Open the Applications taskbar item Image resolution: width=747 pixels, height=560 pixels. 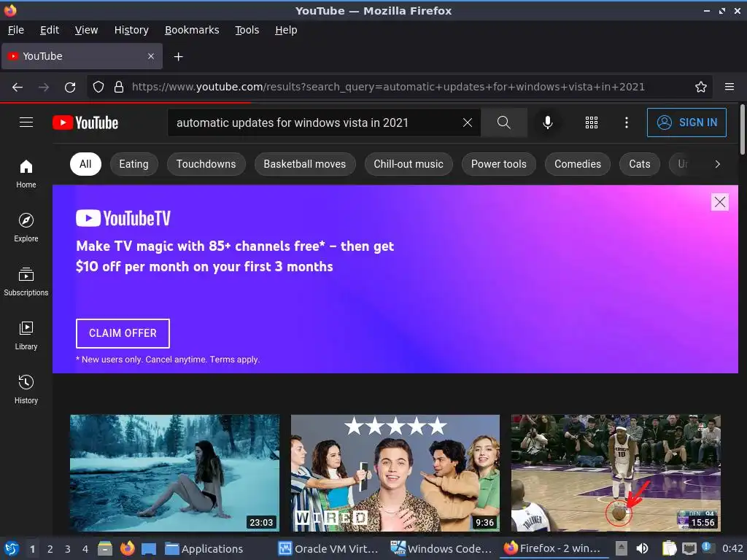pos(204,548)
